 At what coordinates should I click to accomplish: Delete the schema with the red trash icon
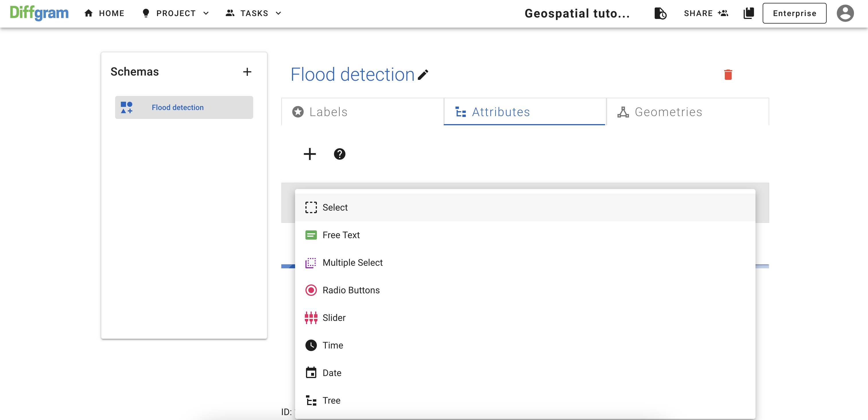pos(728,75)
